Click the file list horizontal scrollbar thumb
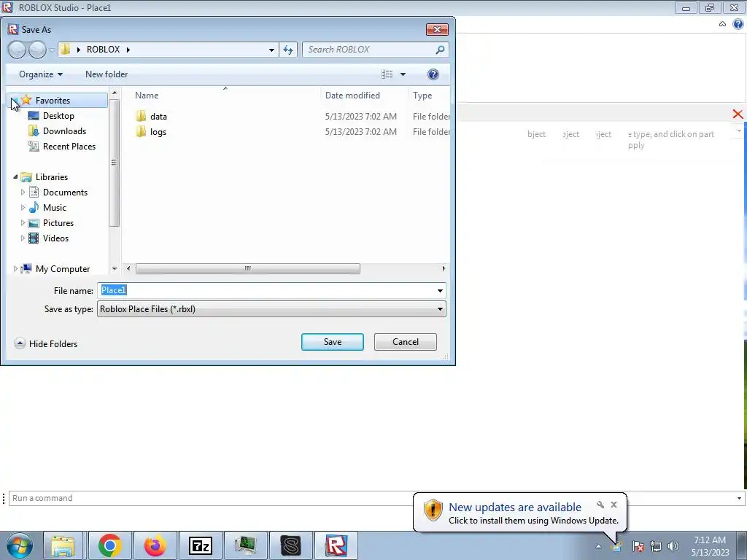 248,268
